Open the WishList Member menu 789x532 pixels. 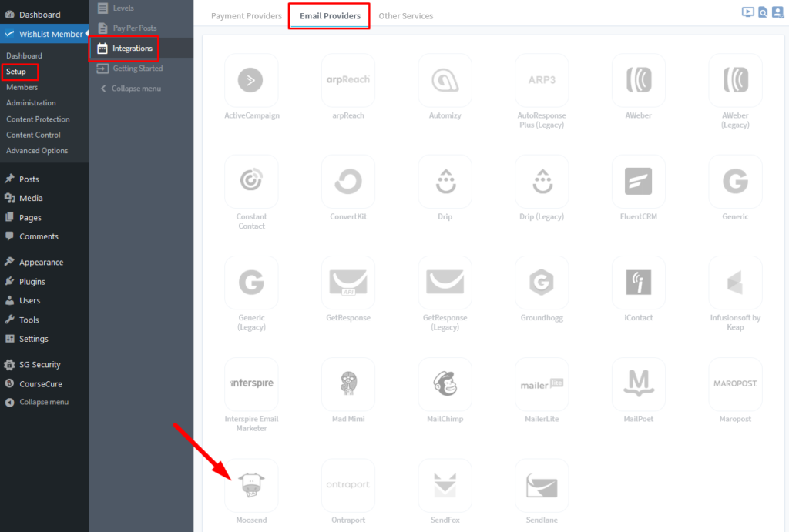coord(44,34)
